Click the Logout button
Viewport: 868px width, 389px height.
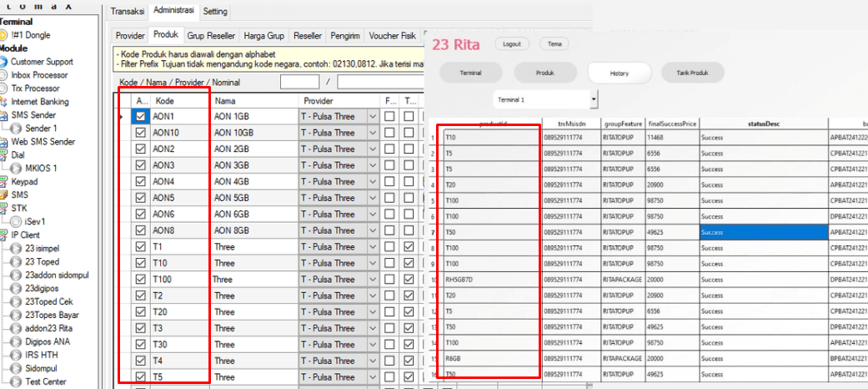pos(512,43)
